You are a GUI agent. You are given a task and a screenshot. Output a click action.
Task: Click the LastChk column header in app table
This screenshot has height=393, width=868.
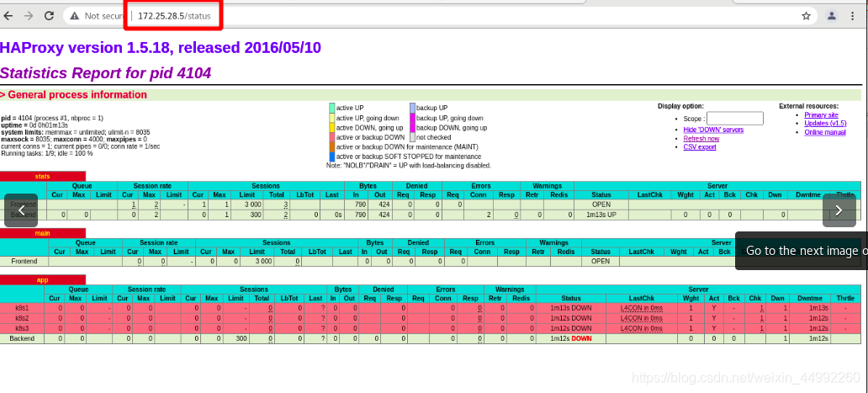click(x=642, y=299)
